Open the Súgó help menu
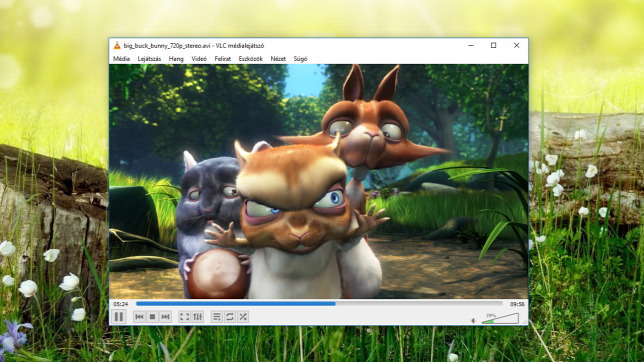The image size is (644, 362). tap(300, 59)
